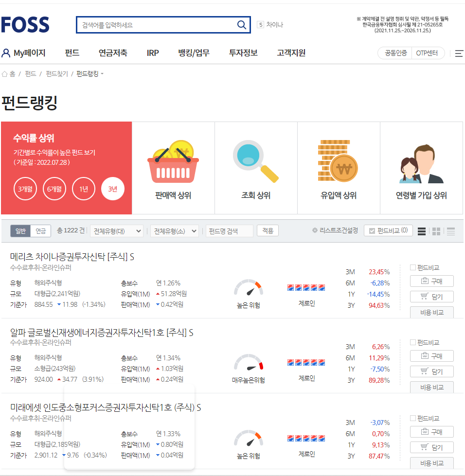Open 미래에셋 인도중소형포커스증권자투자신탁1호 fund title
Screen dimensions: 465x476
coord(106,407)
